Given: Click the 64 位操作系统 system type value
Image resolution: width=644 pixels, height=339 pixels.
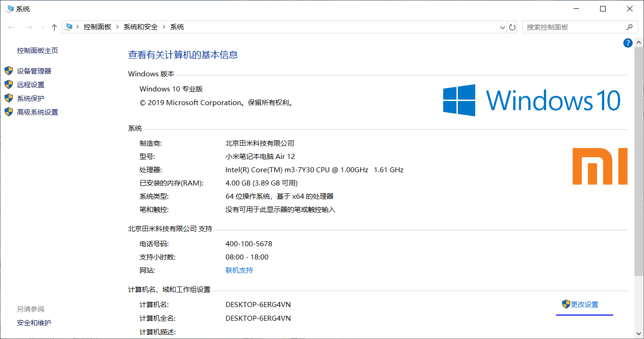Looking at the screenshot, I should click(x=279, y=196).
